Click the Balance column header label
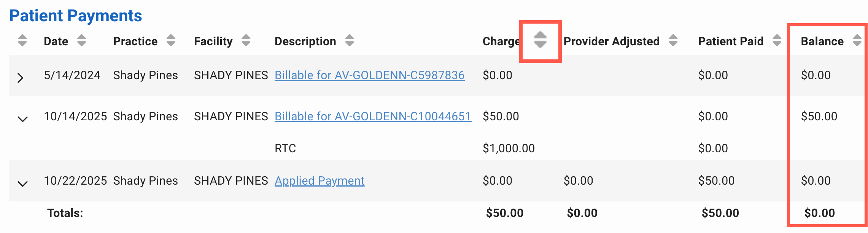The width and height of the screenshot is (868, 233). point(822,41)
